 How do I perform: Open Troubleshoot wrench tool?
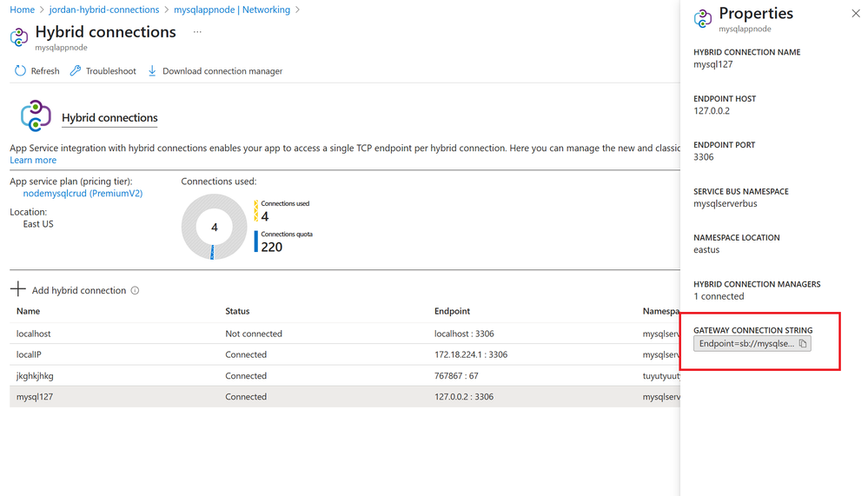[76, 71]
